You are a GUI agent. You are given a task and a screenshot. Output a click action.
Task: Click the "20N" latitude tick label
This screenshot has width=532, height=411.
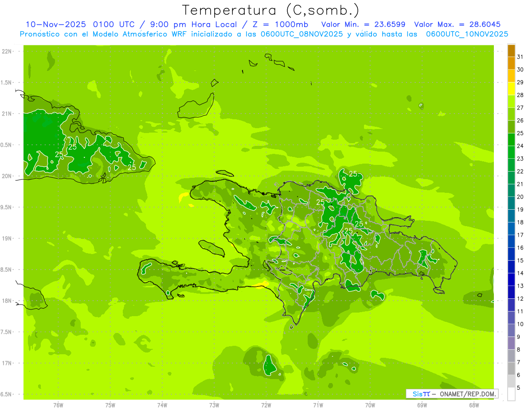coord(8,176)
